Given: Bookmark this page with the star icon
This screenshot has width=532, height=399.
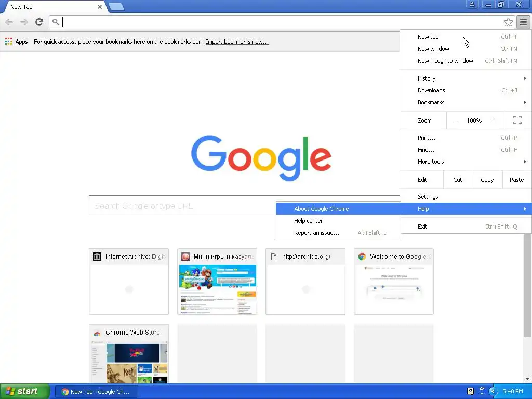Looking at the screenshot, I should (508, 22).
